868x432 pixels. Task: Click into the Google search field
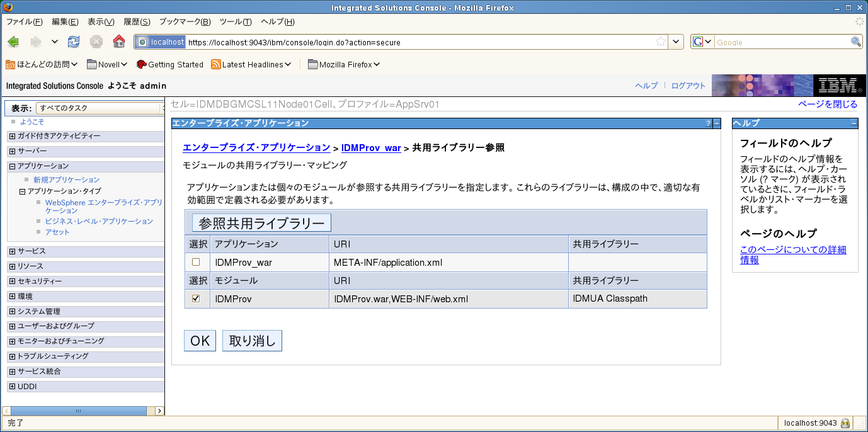coord(782,42)
